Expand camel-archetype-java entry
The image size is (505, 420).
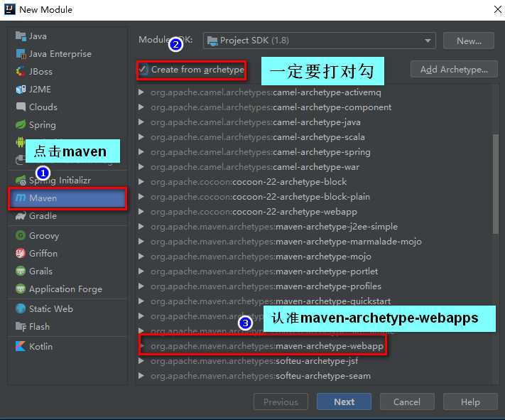[141, 122]
